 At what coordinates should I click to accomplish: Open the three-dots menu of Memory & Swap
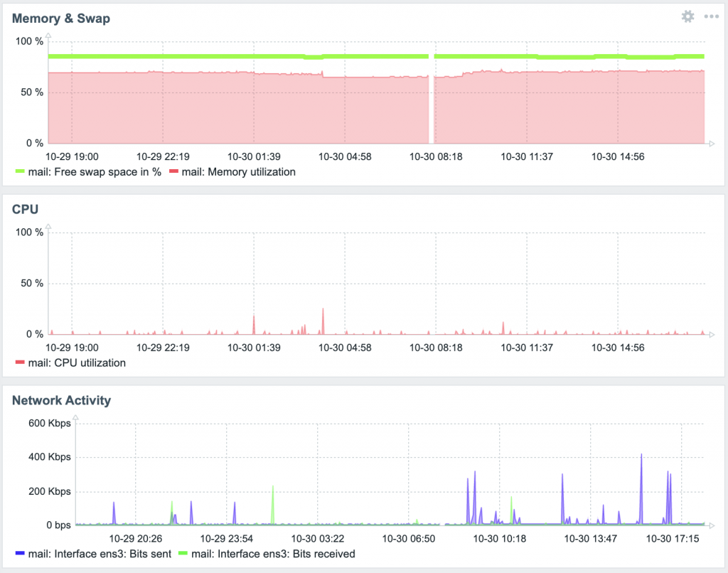711,16
